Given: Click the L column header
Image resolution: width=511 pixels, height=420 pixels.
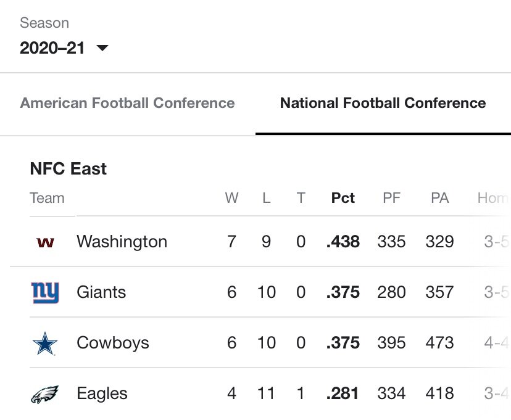Looking at the screenshot, I should 266,198.
